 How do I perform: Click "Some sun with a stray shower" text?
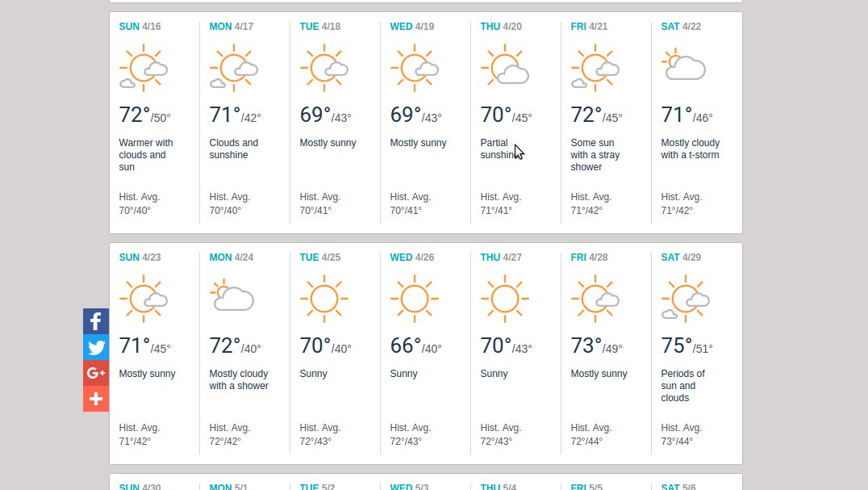(x=595, y=155)
